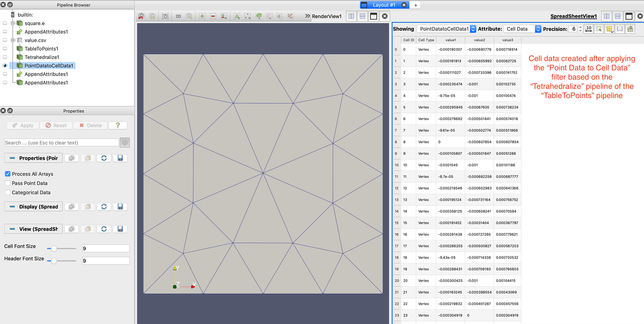Screen dimensions: 644x324
Task: Enable Categorical Data checkbox
Action: [x=7, y=192]
